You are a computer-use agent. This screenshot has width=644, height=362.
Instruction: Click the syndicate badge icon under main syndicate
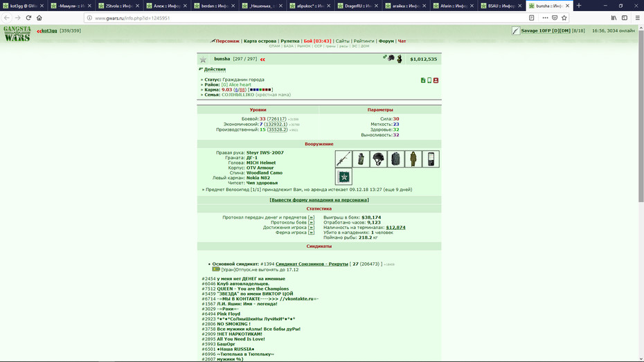[216, 269]
